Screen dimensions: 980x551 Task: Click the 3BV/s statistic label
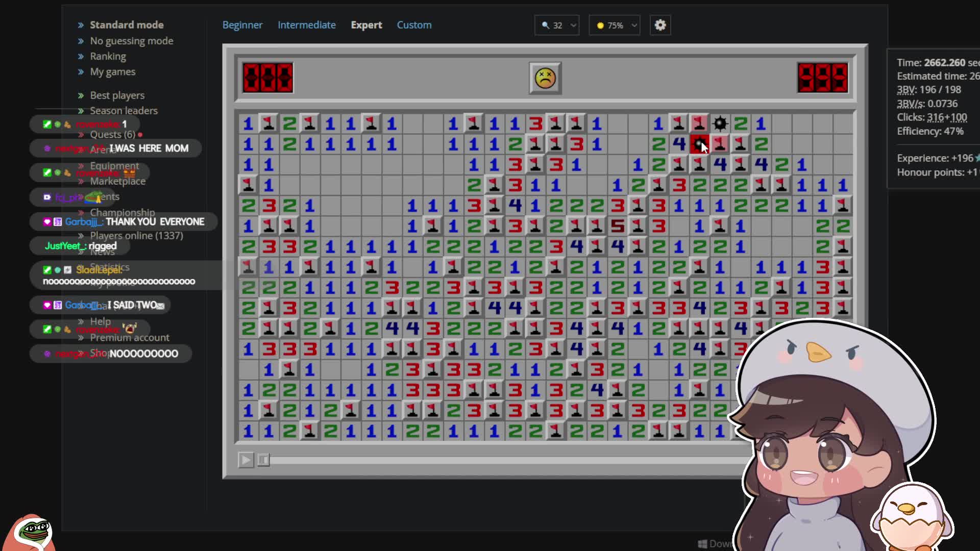click(910, 104)
